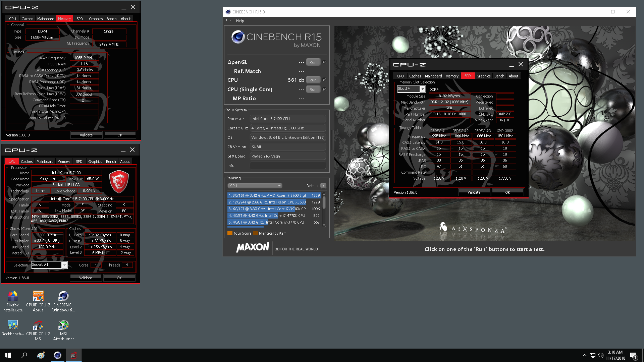Screen dimensions: 644x362
Task: Minimize the CPU-Z SPD window
Action: [512, 65]
